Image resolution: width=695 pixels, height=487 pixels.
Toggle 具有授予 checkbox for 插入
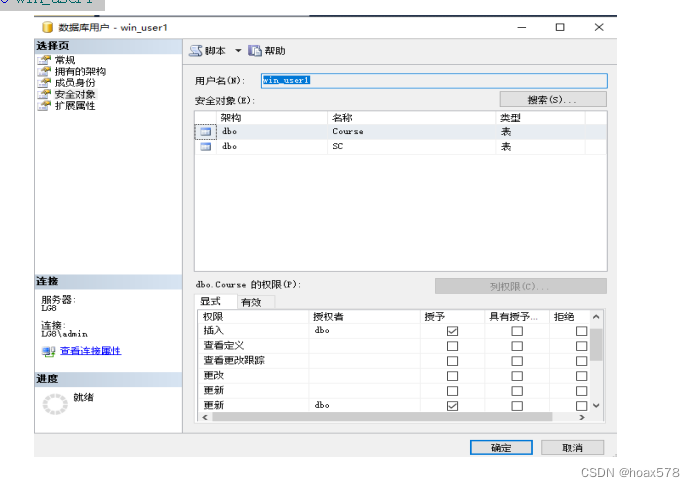tap(517, 331)
